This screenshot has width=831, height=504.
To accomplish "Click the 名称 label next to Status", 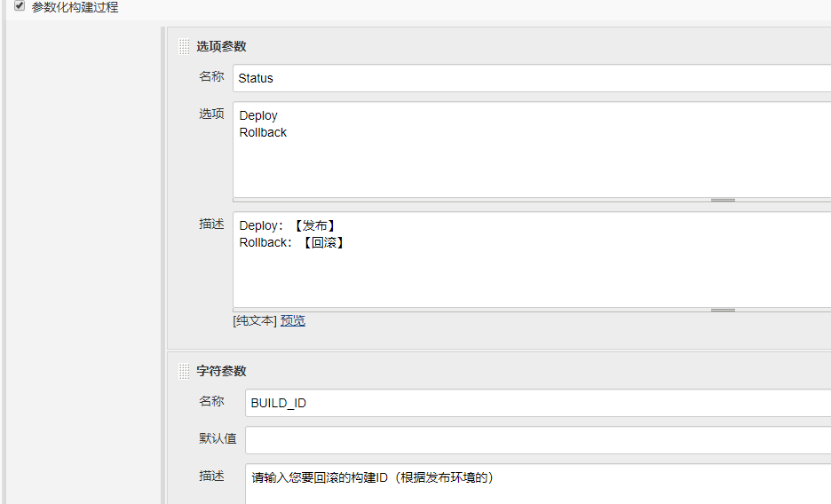I will pos(211,77).
